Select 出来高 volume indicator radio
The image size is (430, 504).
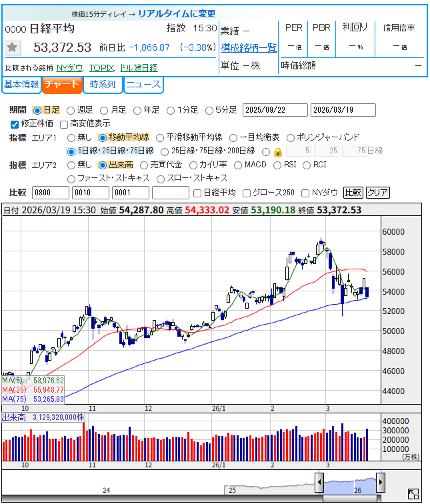point(102,165)
